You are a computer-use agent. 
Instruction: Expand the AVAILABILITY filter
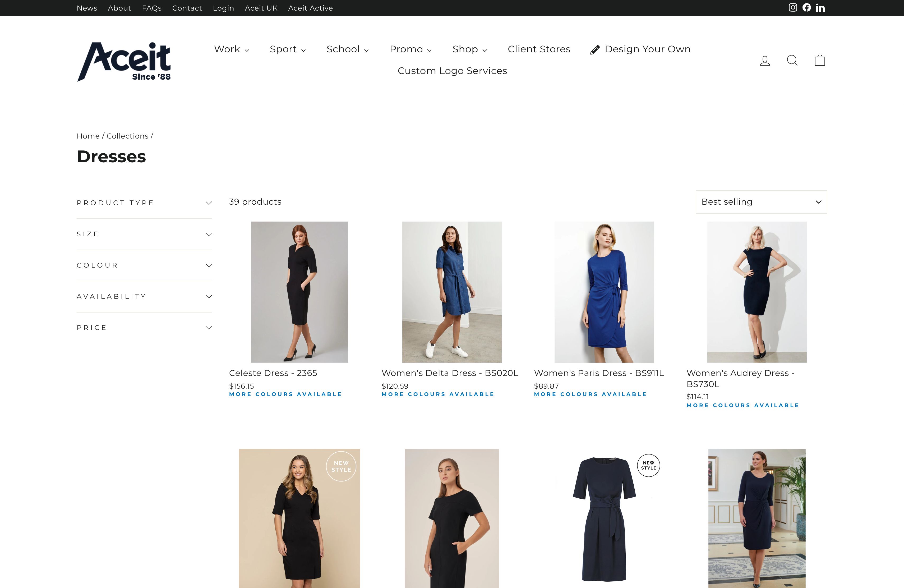point(144,296)
